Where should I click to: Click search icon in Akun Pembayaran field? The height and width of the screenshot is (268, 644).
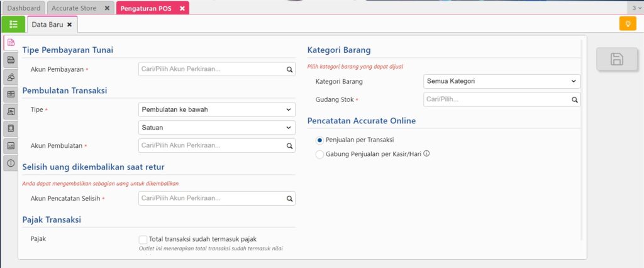tap(289, 69)
